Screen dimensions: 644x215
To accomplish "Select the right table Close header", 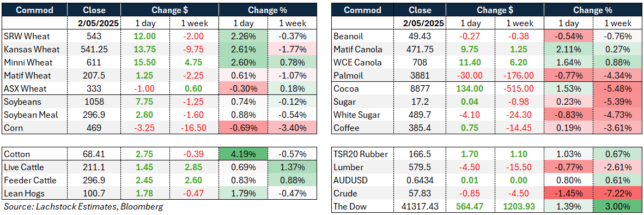I will [x=422, y=10].
